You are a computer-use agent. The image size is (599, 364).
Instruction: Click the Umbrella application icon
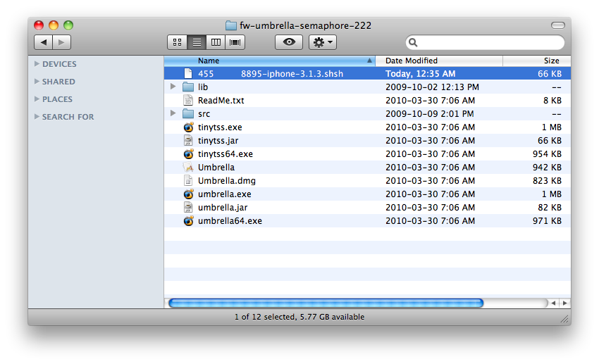(188, 168)
